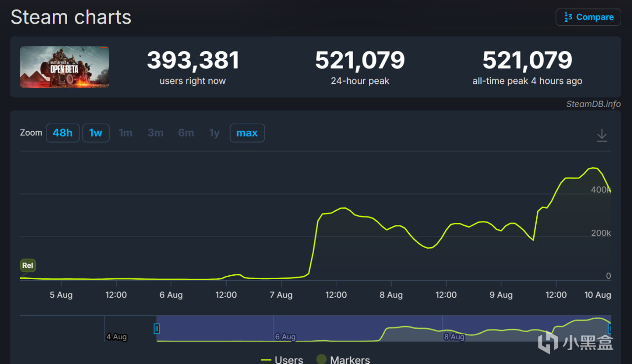The height and width of the screenshot is (364, 632).
Task: Click the SteamDB.info credit text
Action: click(x=593, y=104)
